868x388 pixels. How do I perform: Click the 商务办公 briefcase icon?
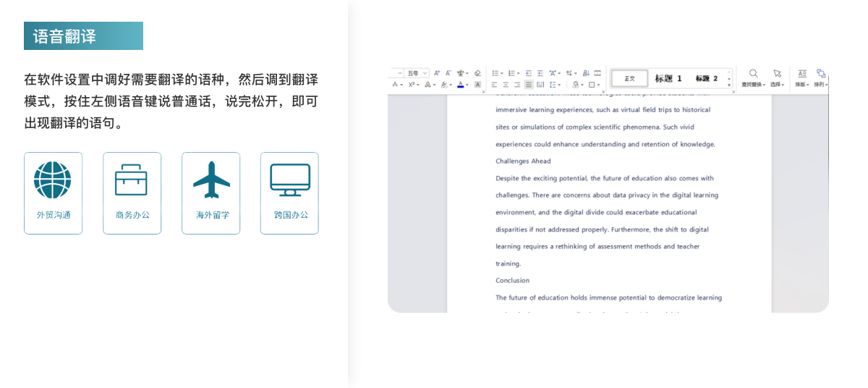pos(132,180)
